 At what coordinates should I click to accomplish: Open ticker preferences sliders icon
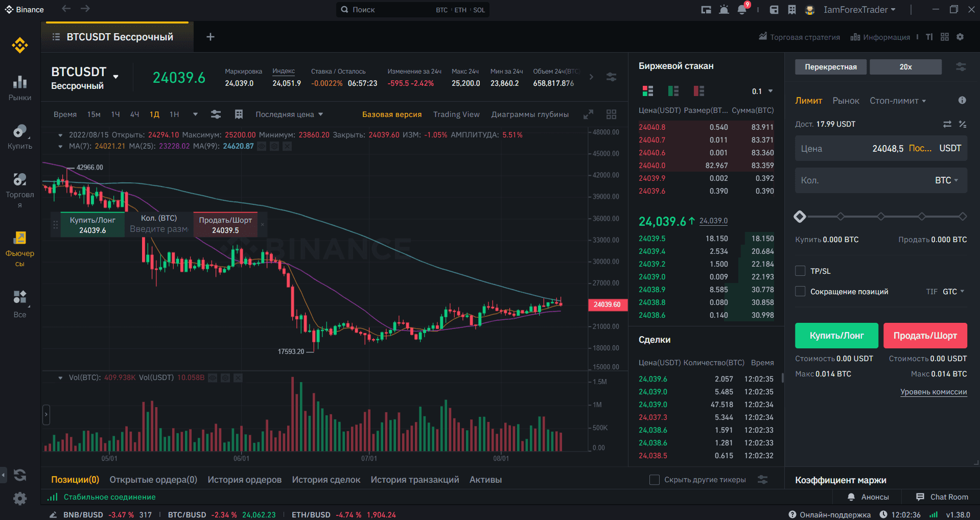611,77
